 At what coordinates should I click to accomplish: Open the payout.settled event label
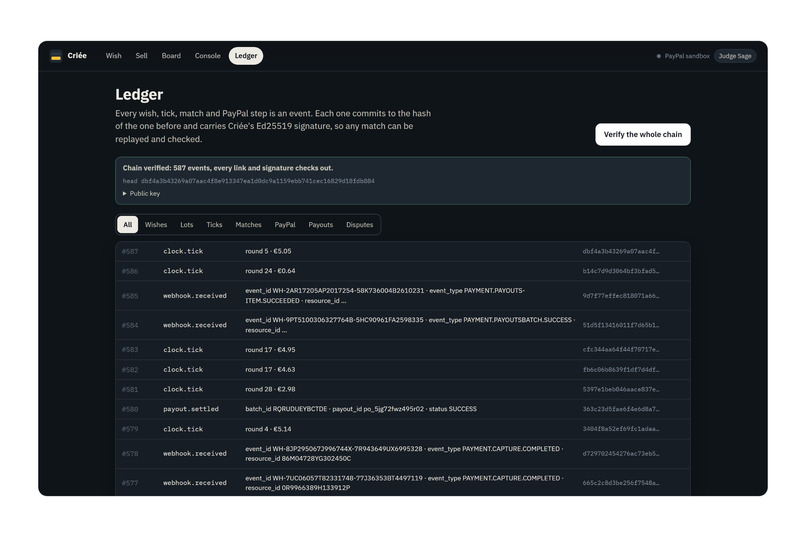point(191,409)
